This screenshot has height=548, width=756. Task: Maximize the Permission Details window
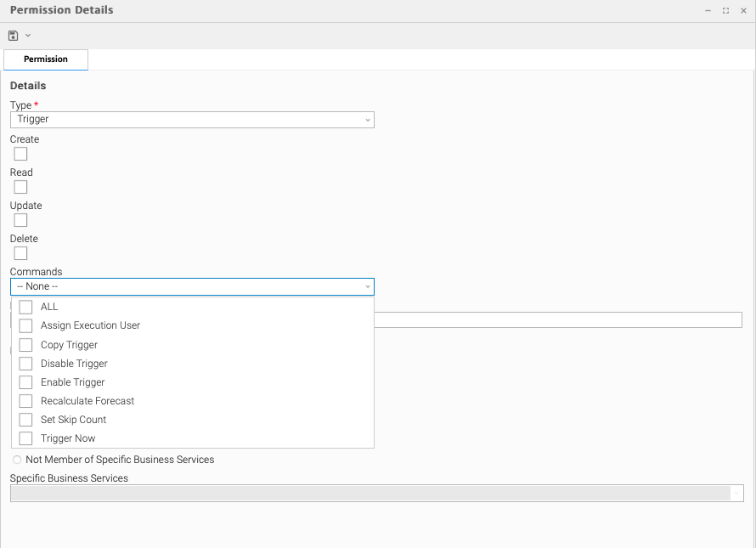(x=725, y=10)
